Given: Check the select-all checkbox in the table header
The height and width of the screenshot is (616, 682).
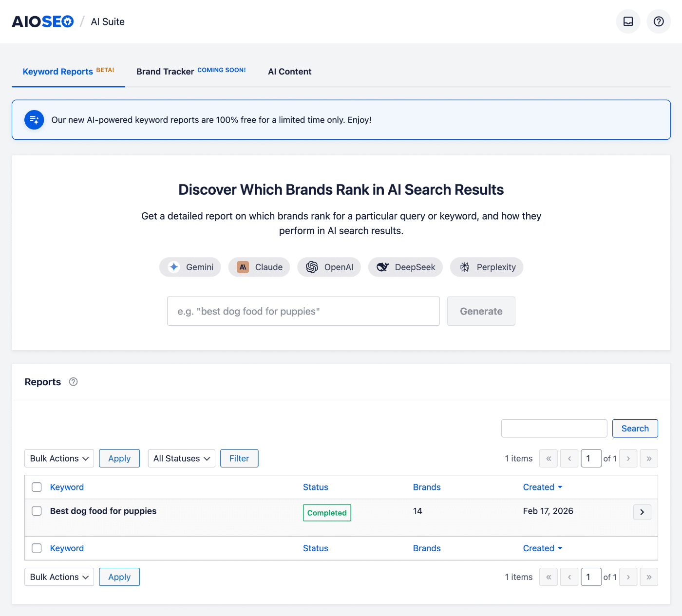Looking at the screenshot, I should 37,487.
